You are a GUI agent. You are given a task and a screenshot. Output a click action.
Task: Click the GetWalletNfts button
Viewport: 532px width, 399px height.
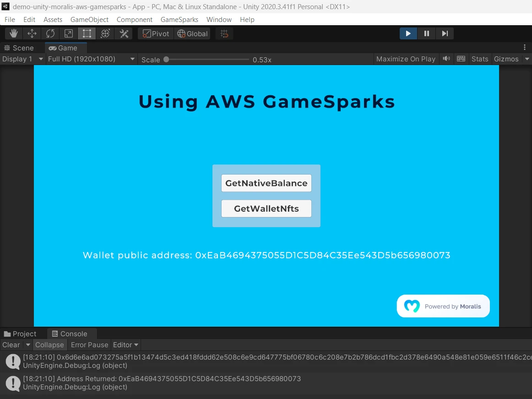coord(266,209)
